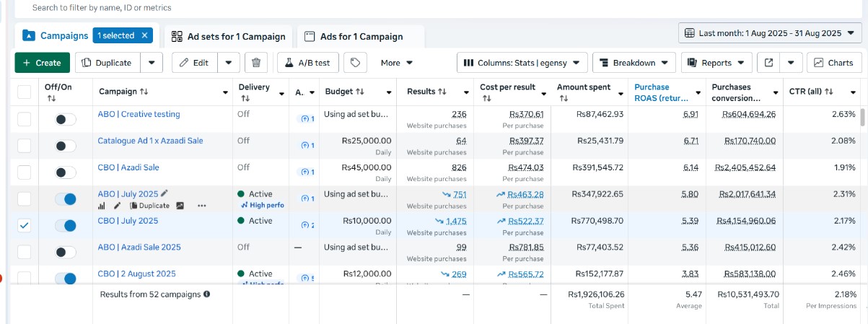Clear the '1 selected' filter with X

(144, 35)
